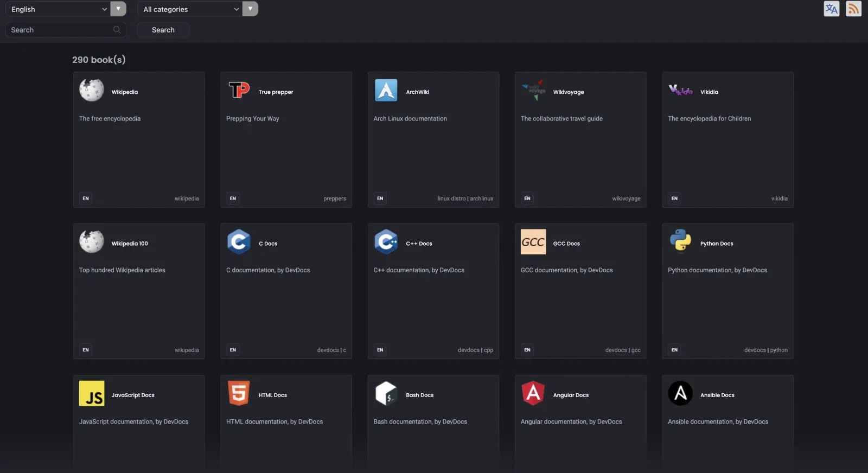Click the python tag on Python Docs card
This screenshot has width=868, height=473.
click(778, 350)
